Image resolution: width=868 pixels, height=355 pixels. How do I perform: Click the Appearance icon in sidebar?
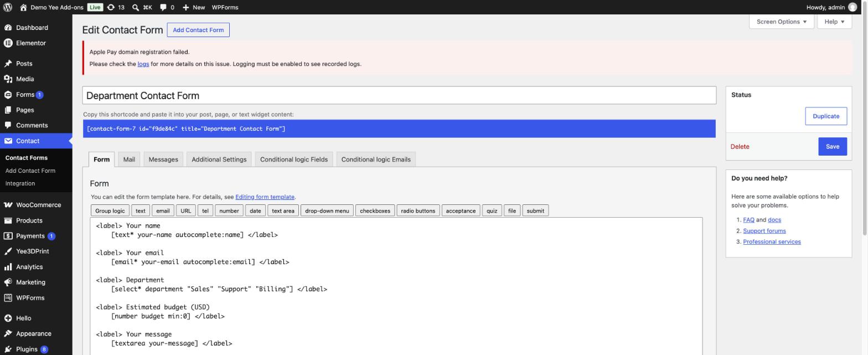point(8,334)
